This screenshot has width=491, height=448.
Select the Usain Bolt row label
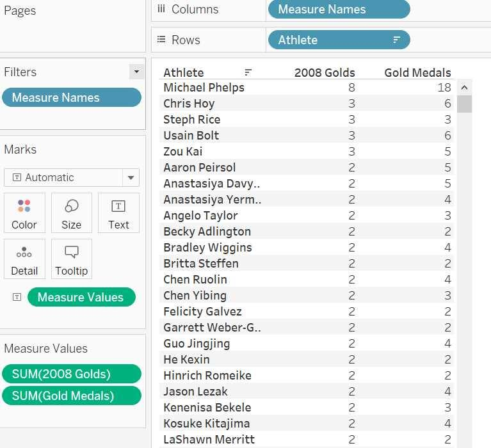click(191, 136)
